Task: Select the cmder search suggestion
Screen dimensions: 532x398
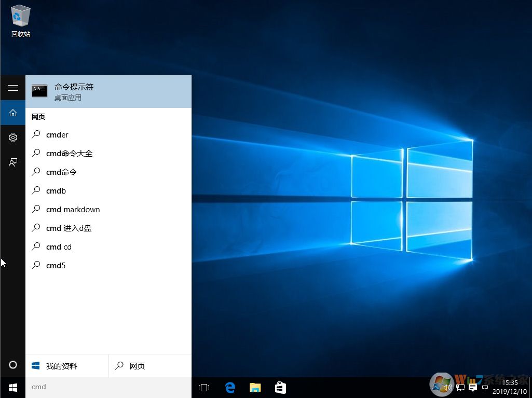Action: tap(57, 134)
